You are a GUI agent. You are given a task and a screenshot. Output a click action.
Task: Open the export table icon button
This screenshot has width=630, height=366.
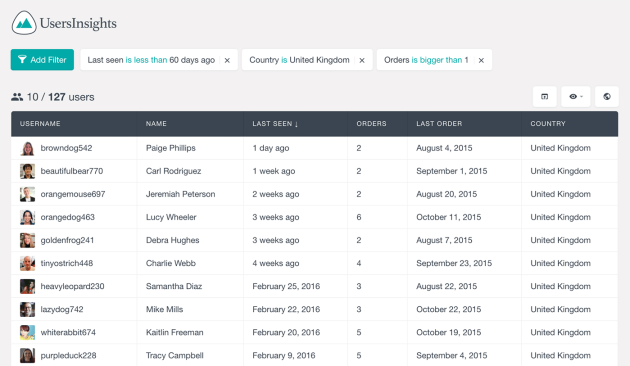point(544,96)
